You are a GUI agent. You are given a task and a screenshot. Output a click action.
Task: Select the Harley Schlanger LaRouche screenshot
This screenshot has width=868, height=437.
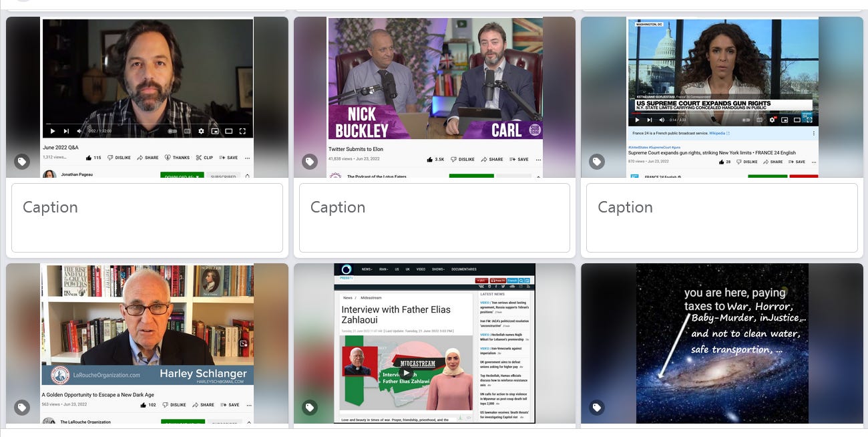(x=147, y=343)
